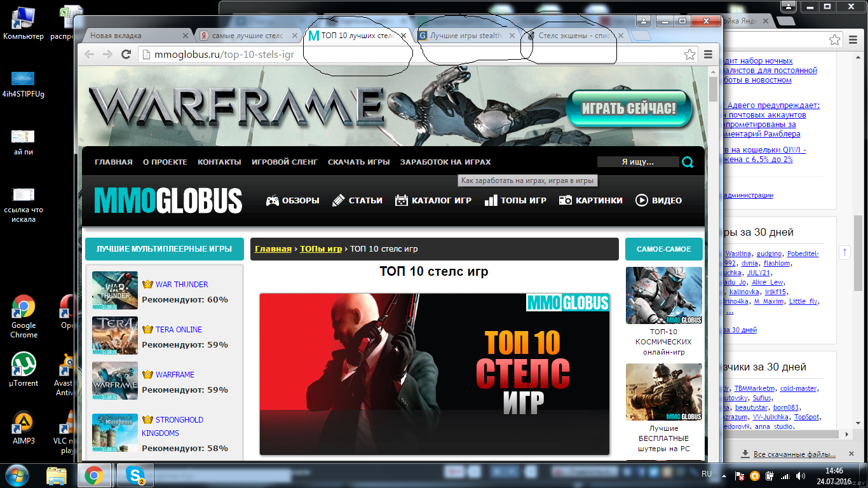Open ОБЗОРЫ section with gamepad icon
Screen dimensions: 868x488
click(x=292, y=200)
